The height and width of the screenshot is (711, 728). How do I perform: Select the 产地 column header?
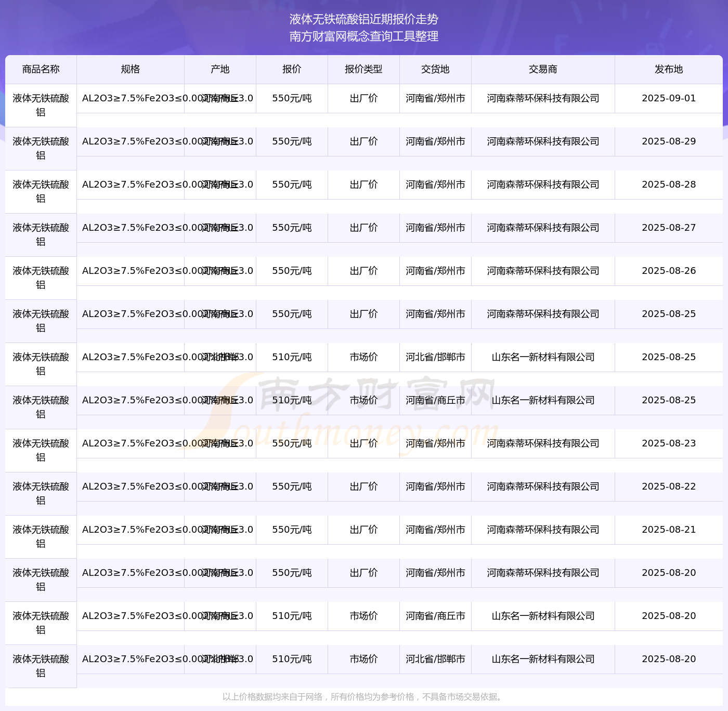click(x=220, y=69)
